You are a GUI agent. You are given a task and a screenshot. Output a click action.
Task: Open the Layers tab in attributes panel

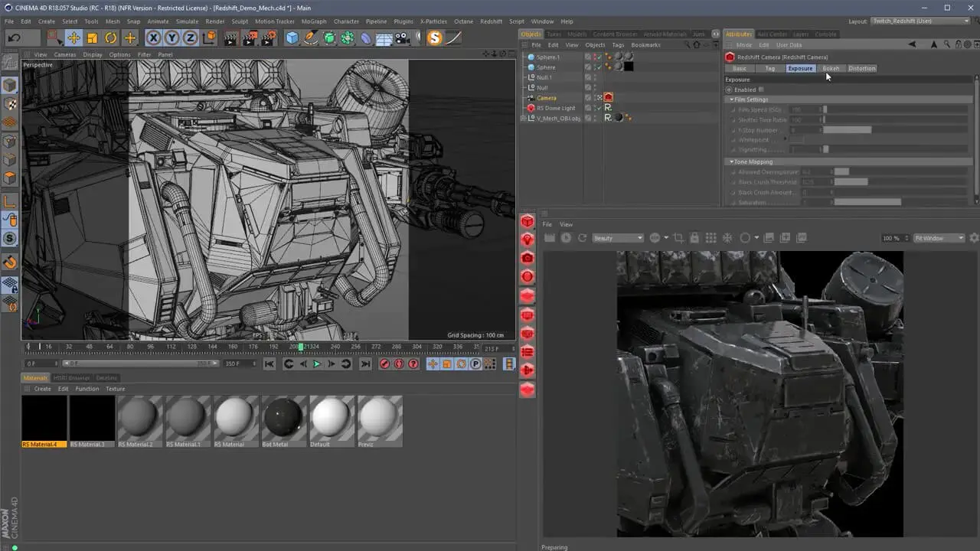[x=801, y=34]
